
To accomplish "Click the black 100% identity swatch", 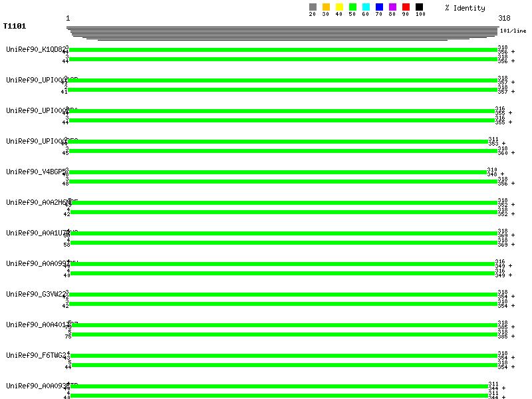I will pyautogui.click(x=419, y=7).
